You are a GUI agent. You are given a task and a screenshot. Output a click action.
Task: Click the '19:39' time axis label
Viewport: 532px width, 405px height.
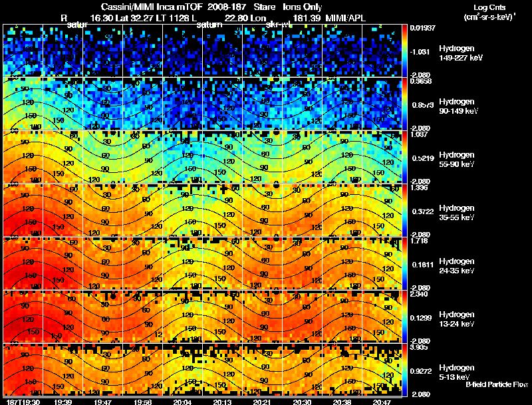click(x=63, y=402)
